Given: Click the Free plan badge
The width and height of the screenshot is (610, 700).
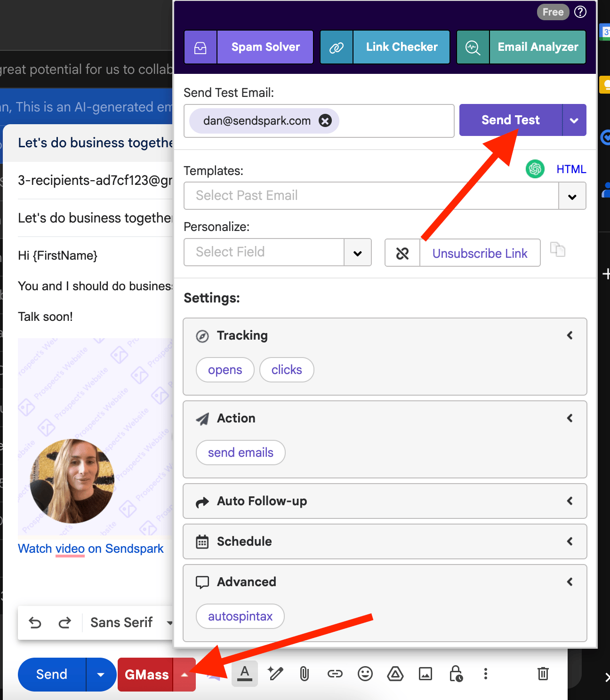Looking at the screenshot, I should (553, 12).
